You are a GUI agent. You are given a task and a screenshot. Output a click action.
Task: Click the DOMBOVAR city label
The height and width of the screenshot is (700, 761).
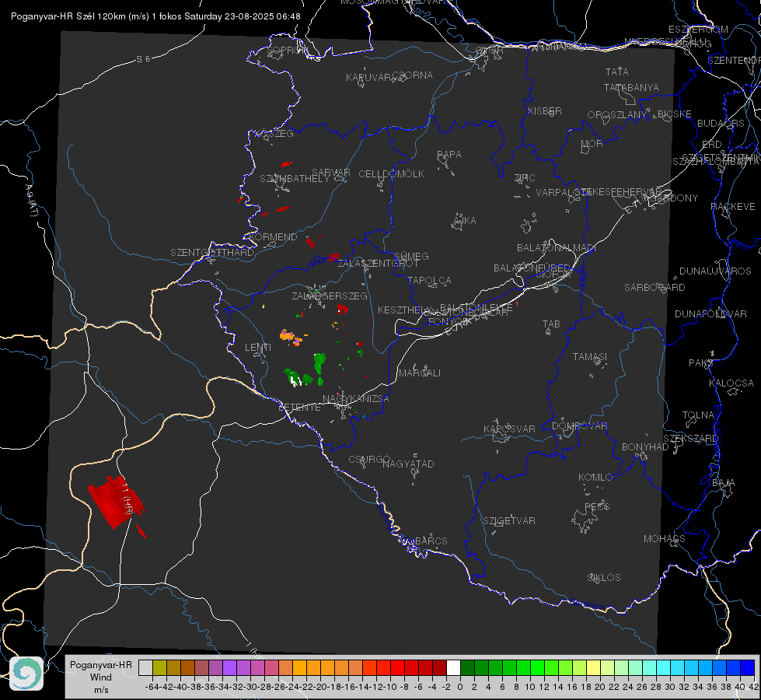pos(579,426)
